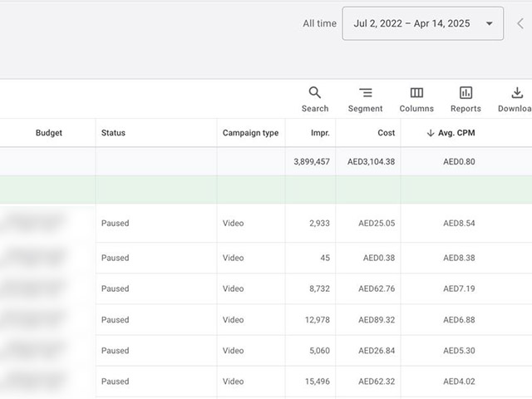Click Video type in 2,933 impressions row

pyautogui.click(x=233, y=223)
